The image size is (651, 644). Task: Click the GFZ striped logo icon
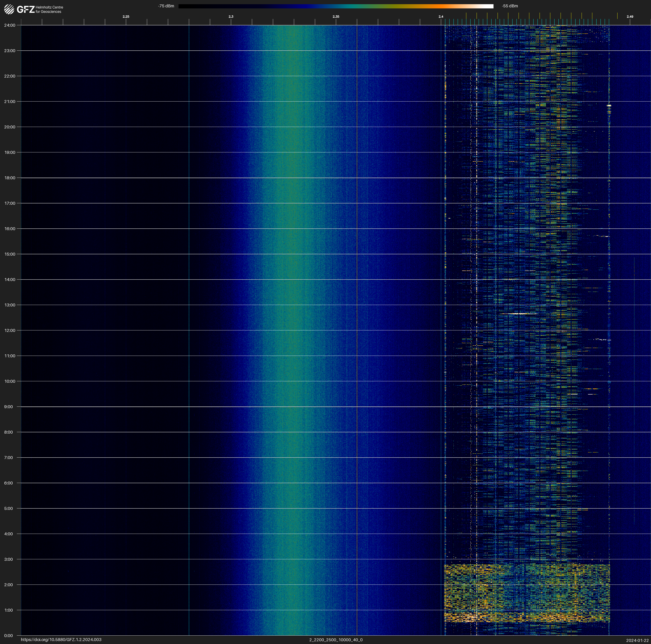[9, 9]
